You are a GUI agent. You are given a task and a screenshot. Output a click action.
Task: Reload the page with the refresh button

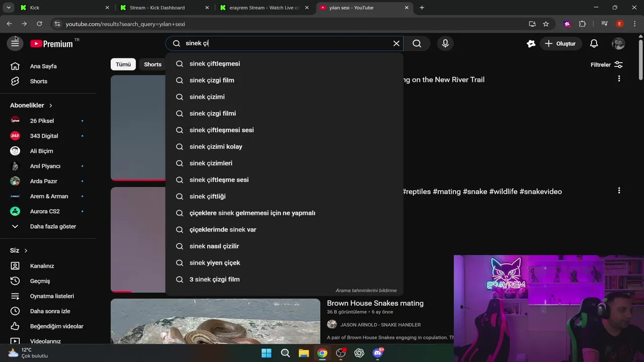[x=39, y=24]
